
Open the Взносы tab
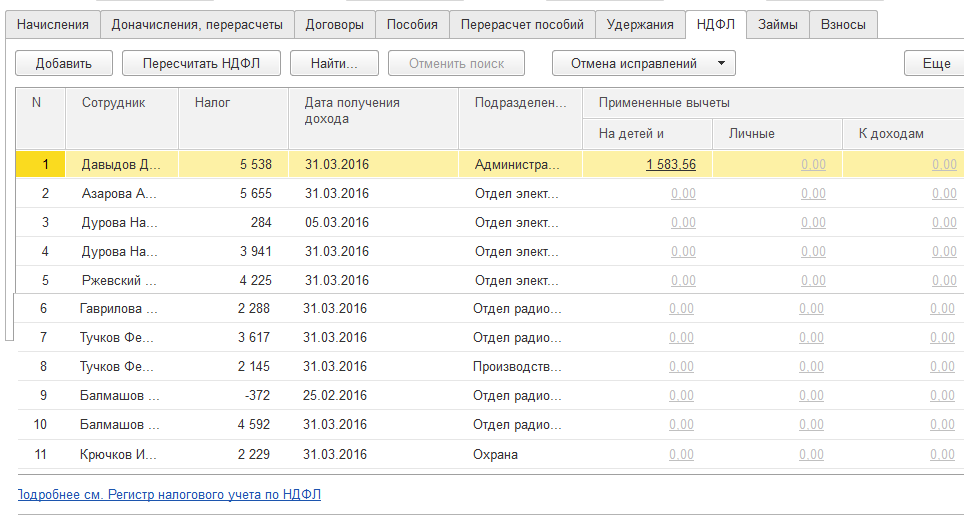pyautogui.click(x=843, y=25)
